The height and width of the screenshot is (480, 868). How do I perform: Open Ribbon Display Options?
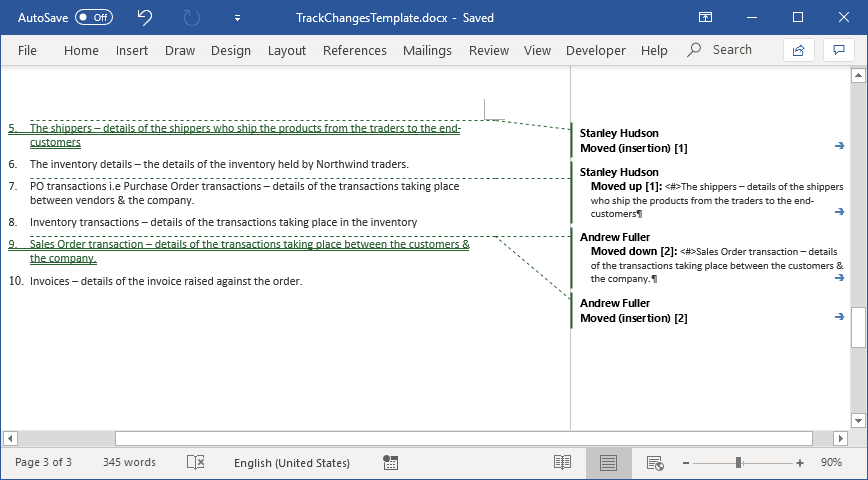(x=705, y=17)
